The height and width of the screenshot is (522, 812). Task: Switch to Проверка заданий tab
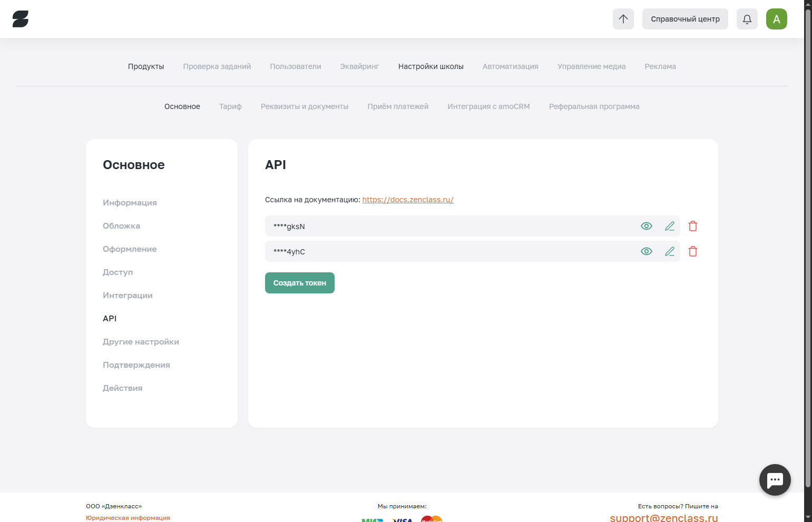click(x=217, y=66)
